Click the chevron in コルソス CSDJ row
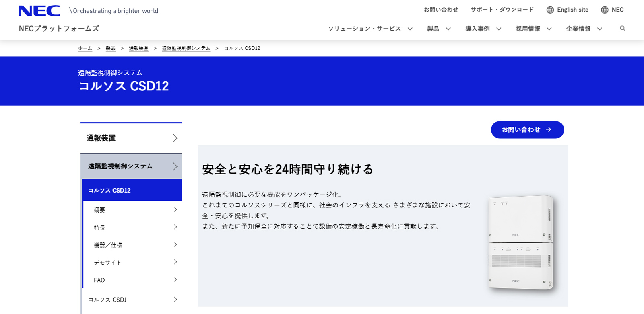This screenshot has width=644, height=314. click(x=175, y=299)
